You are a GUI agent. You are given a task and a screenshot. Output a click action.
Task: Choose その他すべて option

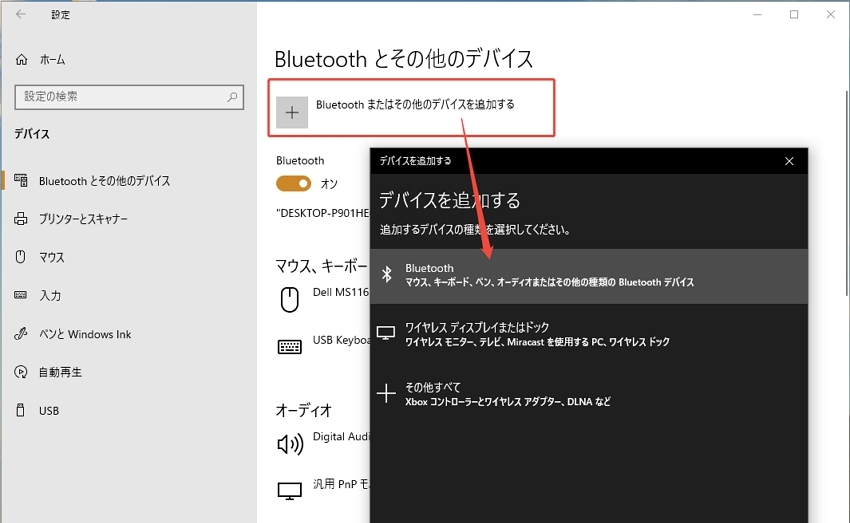589,394
